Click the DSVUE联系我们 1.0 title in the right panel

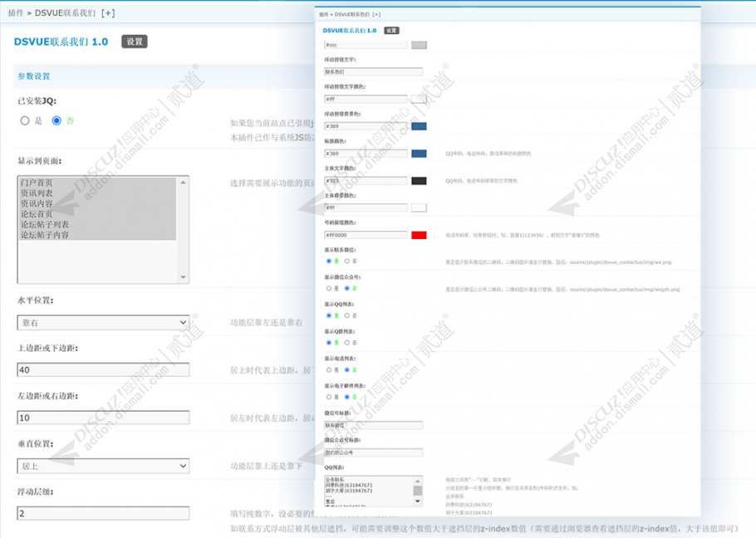pos(350,31)
